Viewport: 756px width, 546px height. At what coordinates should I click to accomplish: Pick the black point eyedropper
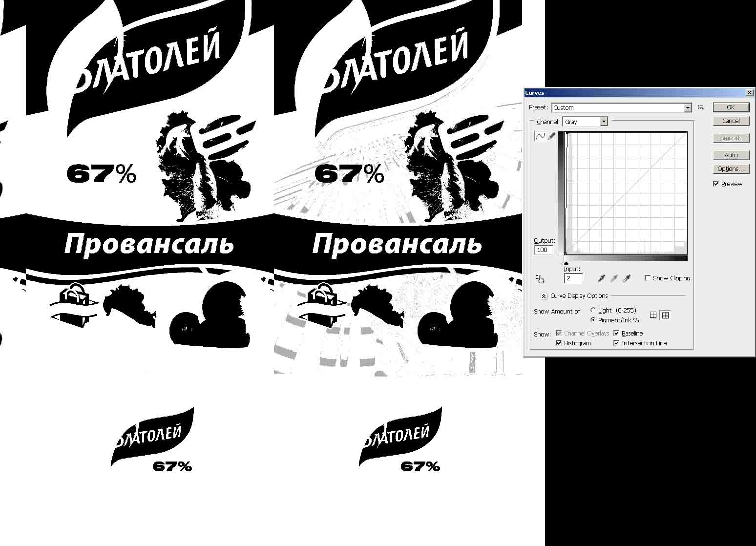(x=602, y=278)
